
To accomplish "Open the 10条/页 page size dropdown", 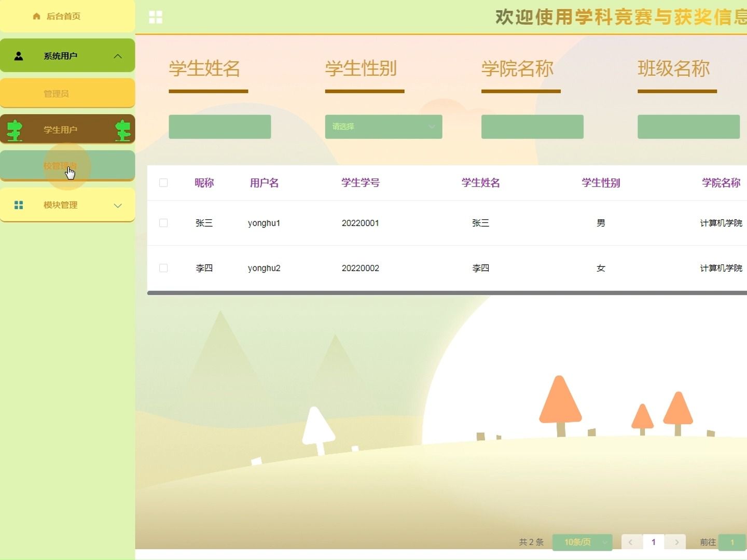I will (x=582, y=542).
